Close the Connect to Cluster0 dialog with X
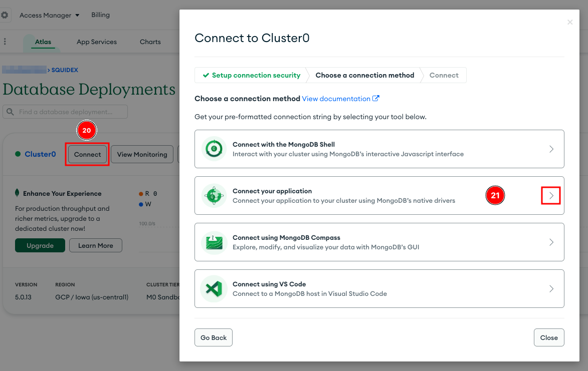This screenshot has height=371, width=588. [570, 23]
